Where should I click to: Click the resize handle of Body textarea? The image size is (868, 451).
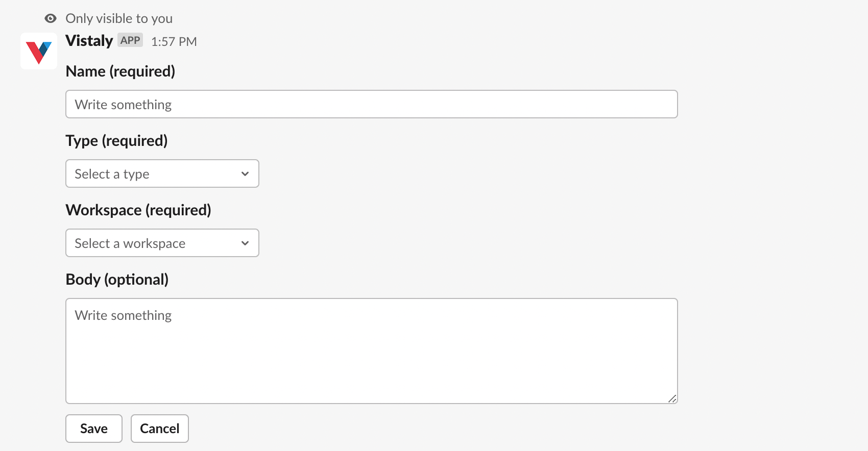(x=672, y=398)
